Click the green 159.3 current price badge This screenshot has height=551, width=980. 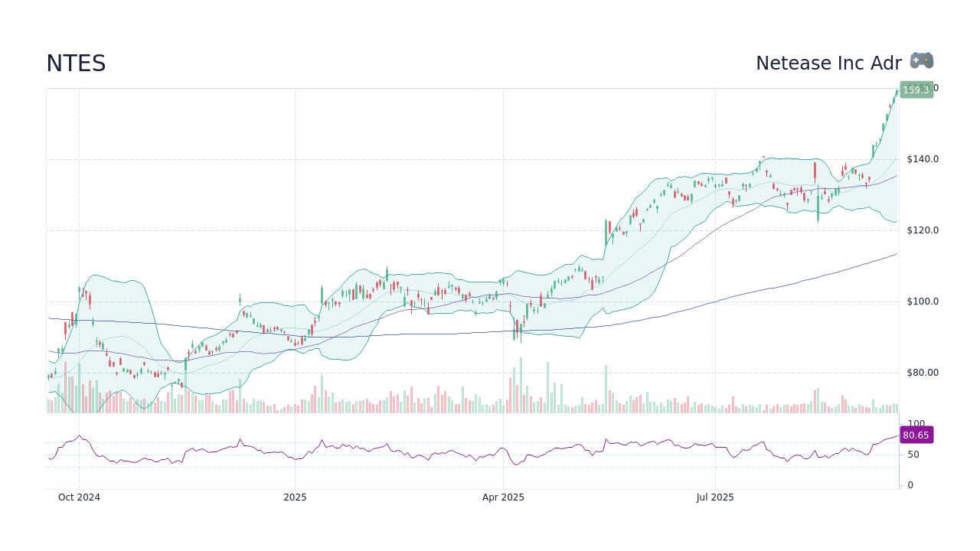pos(916,90)
